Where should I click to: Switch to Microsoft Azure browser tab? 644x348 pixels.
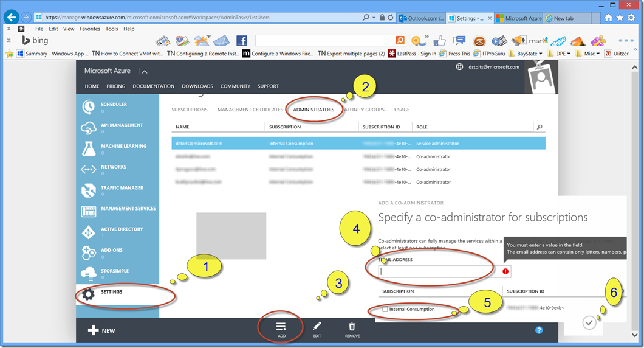click(x=518, y=18)
